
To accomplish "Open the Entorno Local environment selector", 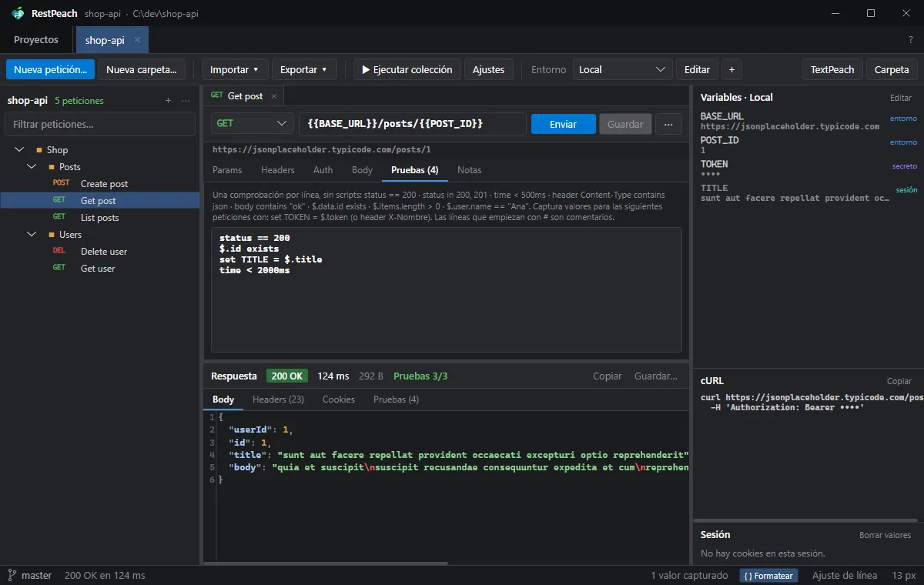I will tap(622, 69).
